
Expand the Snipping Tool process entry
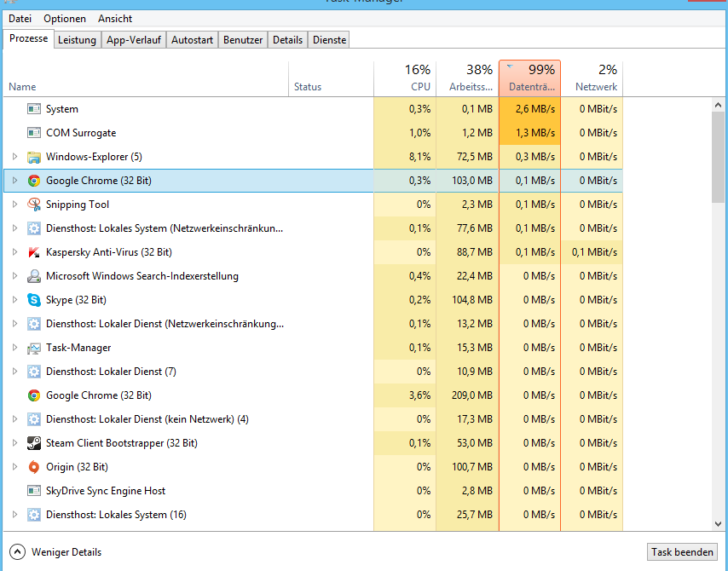pyautogui.click(x=14, y=205)
